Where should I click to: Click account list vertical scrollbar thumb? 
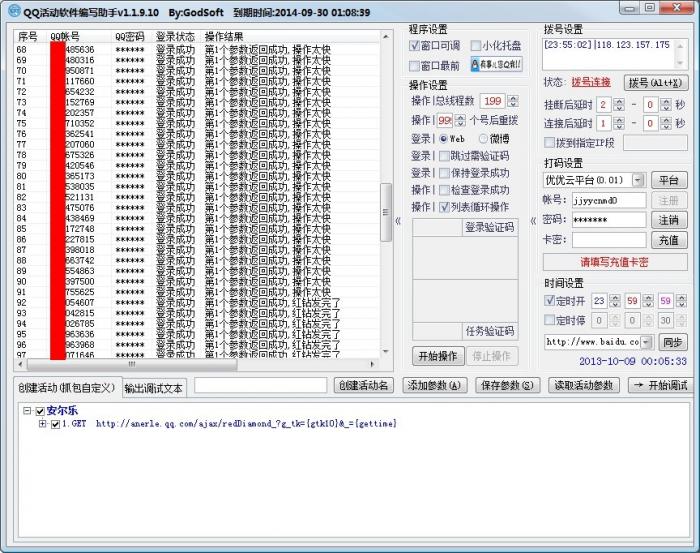pyautogui.click(x=386, y=212)
